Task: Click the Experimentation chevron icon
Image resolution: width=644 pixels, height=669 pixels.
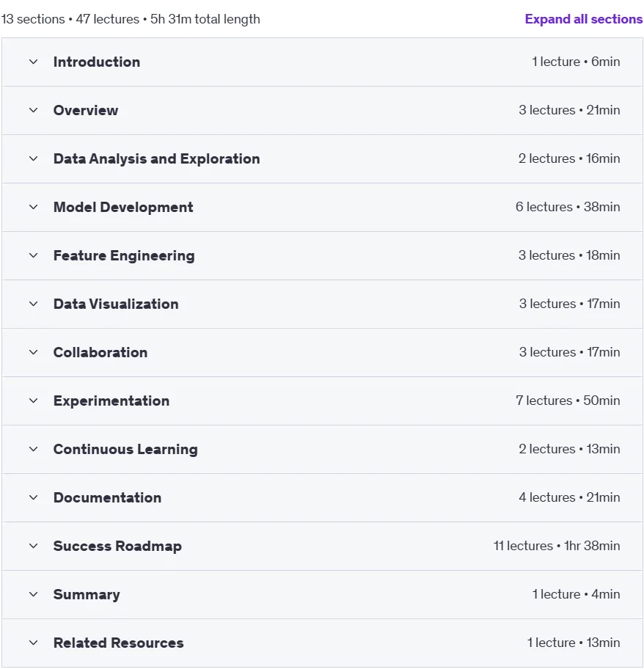Action: 33,401
